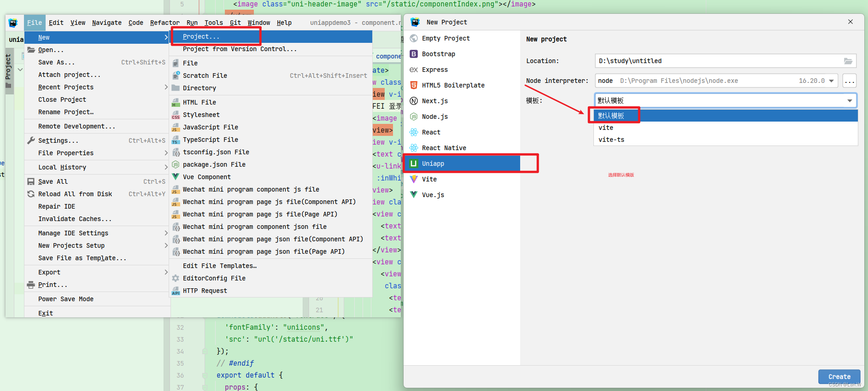
Task: Click the Save All disk icon
Action: click(31, 181)
